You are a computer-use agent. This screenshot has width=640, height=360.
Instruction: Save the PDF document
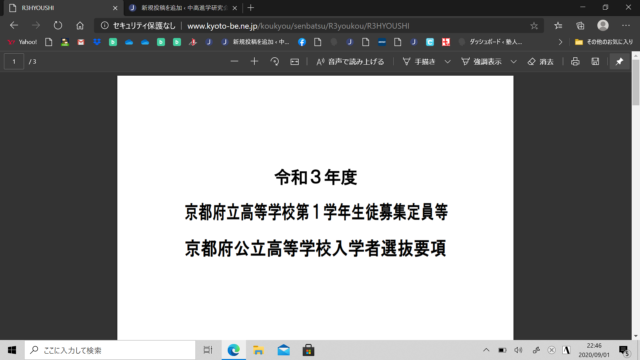pos(595,62)
